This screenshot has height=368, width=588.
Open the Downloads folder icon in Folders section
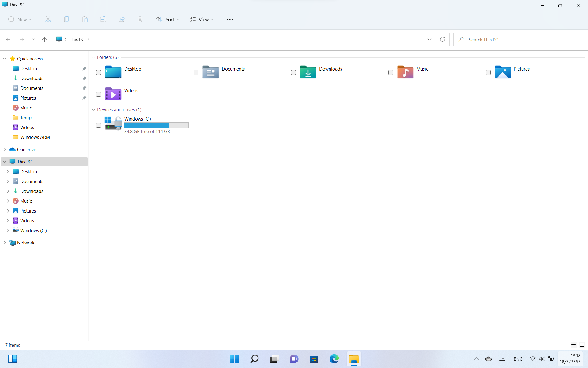click(x=308, y=72)
